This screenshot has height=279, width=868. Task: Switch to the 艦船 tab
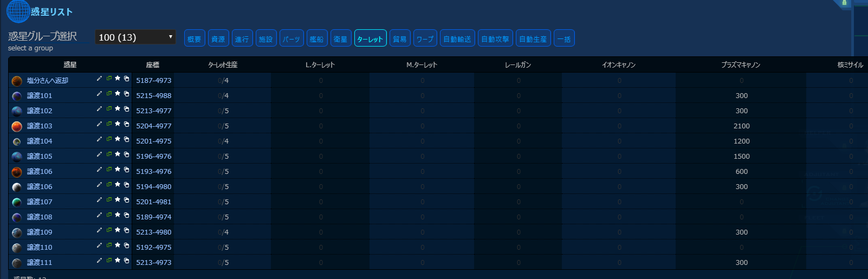point(317,38)
